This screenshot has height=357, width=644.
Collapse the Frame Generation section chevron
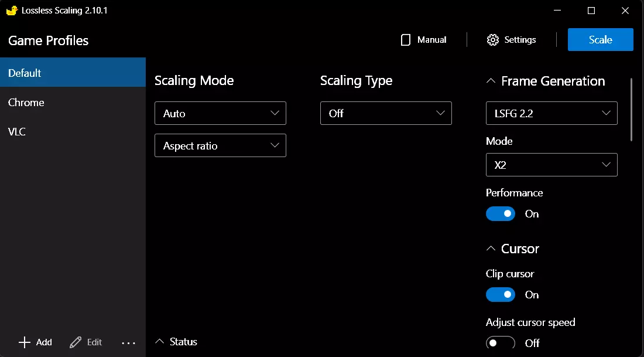(x=491, y=81)
